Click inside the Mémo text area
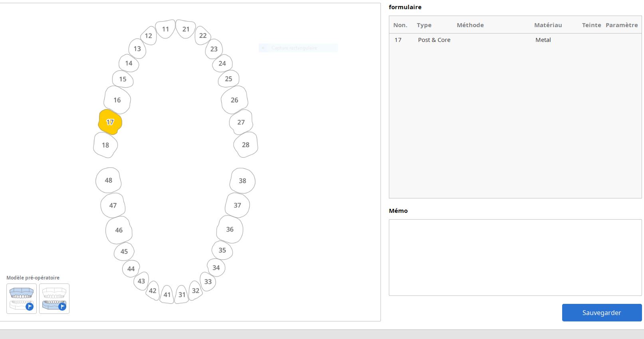This screenshot has width=644, height=339. click(x=515, y=257)
